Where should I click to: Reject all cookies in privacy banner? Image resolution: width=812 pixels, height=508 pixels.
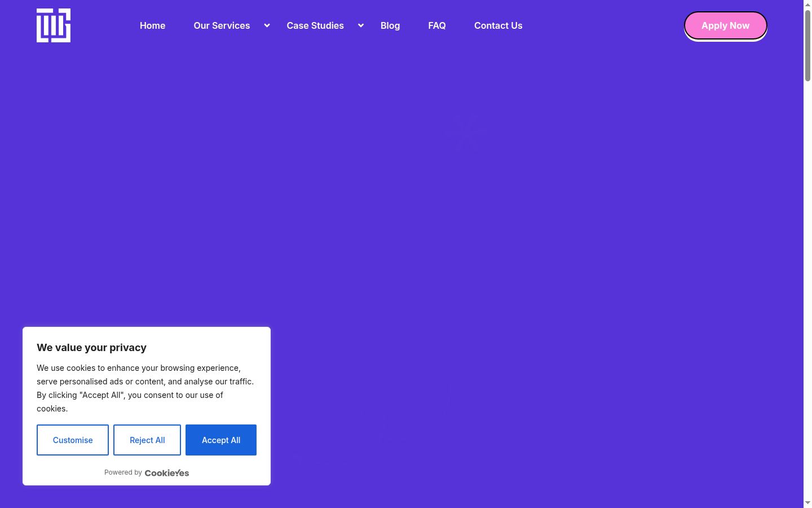(x=147, y=440)
